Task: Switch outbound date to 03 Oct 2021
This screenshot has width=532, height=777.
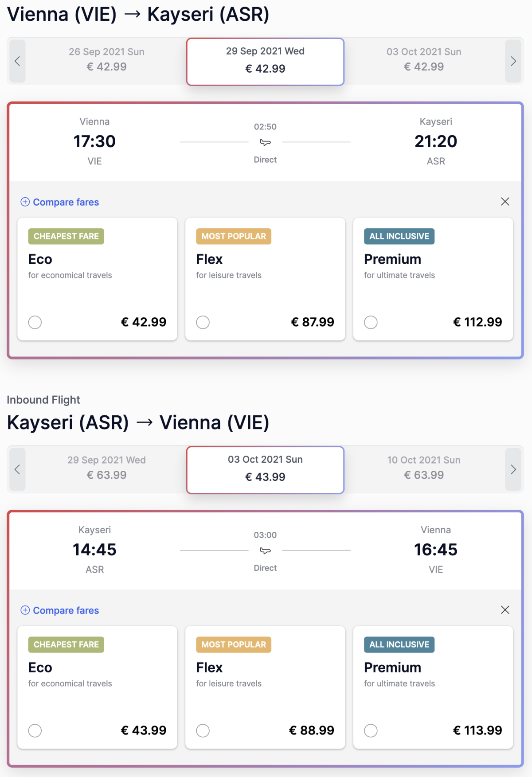Action: click(424, 59)
